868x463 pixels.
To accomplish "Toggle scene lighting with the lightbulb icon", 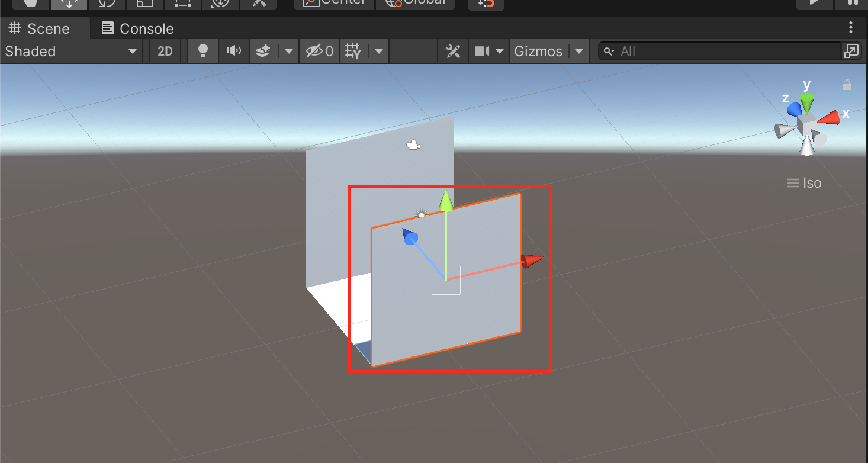I will 203,51.
